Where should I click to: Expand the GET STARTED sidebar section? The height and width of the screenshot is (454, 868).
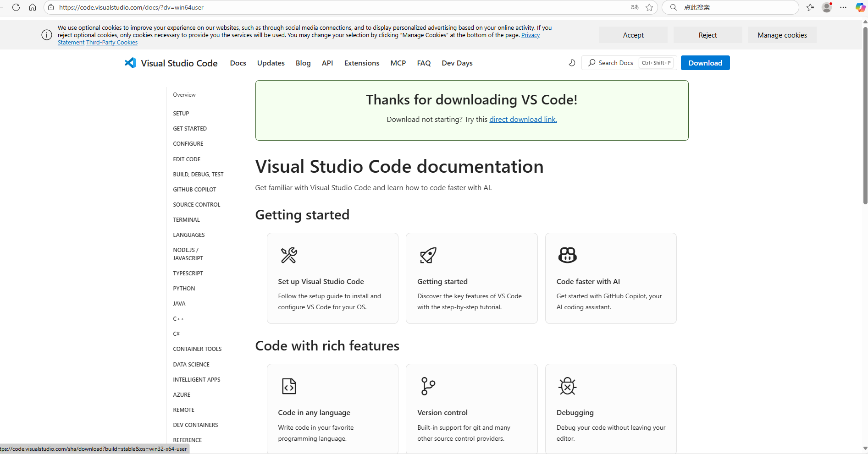point(190,129)
